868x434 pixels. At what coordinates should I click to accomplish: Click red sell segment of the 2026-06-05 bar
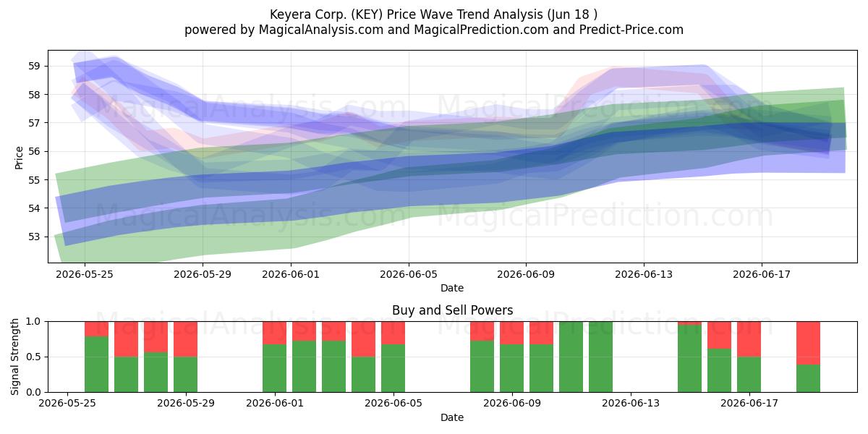(393, 333)
